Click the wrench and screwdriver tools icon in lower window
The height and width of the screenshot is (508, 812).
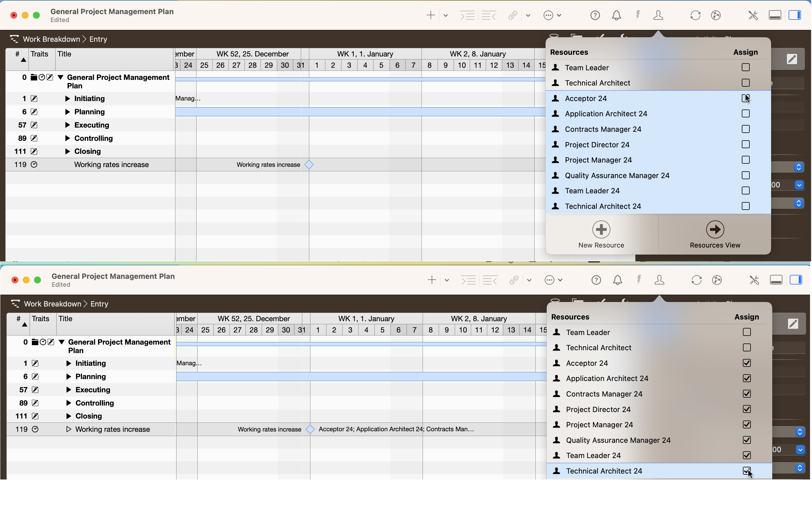click(x=754, y=280)
